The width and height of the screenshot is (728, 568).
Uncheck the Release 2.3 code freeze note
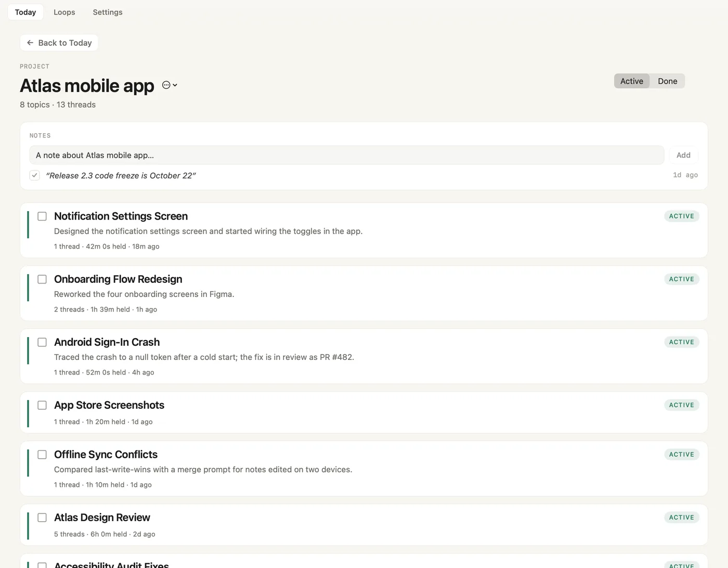(x=35, y=175)
